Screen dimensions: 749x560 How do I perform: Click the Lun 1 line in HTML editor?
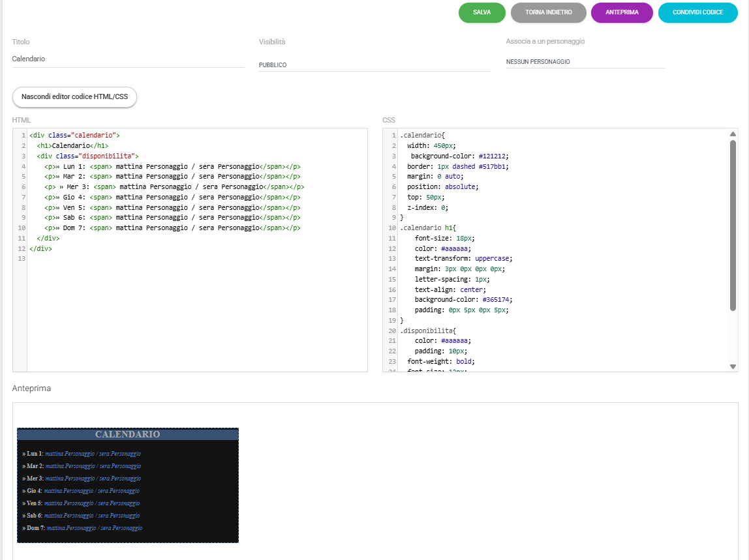[172, 167]
